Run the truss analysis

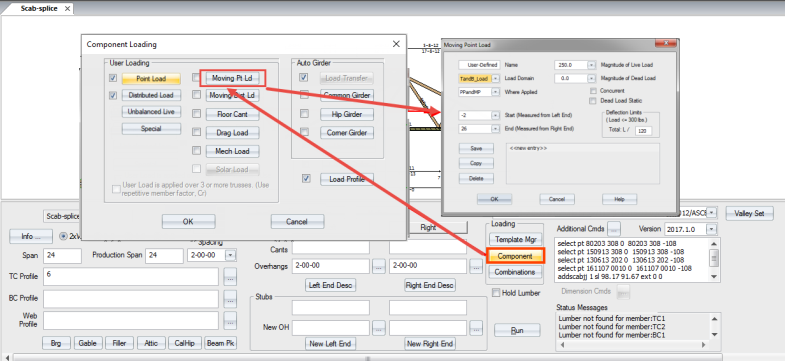(517, 330)
